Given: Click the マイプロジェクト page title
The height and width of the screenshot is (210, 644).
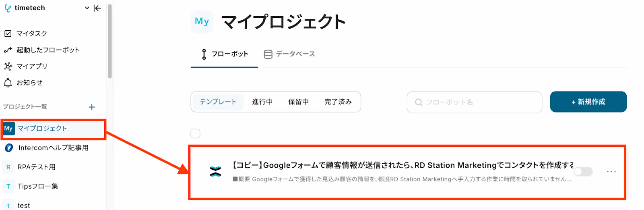Looking at the screenshot, I should (284, 22).
